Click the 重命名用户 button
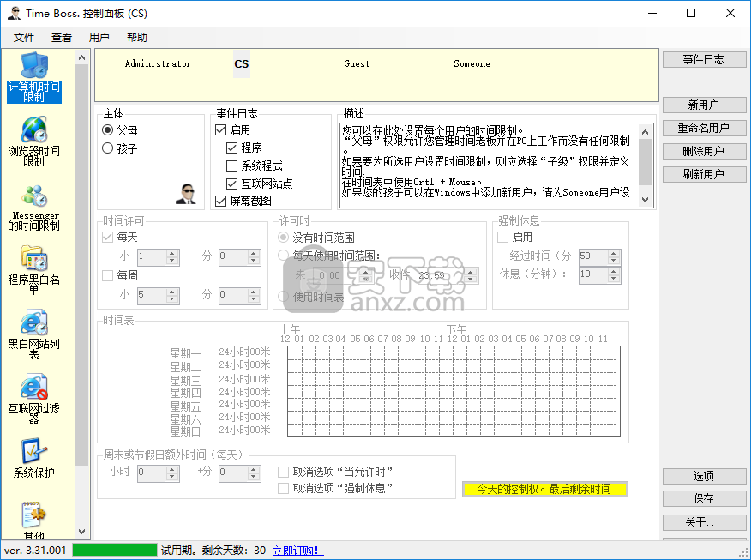The width and height of the screenshot is (751, 560). [704, 128]
